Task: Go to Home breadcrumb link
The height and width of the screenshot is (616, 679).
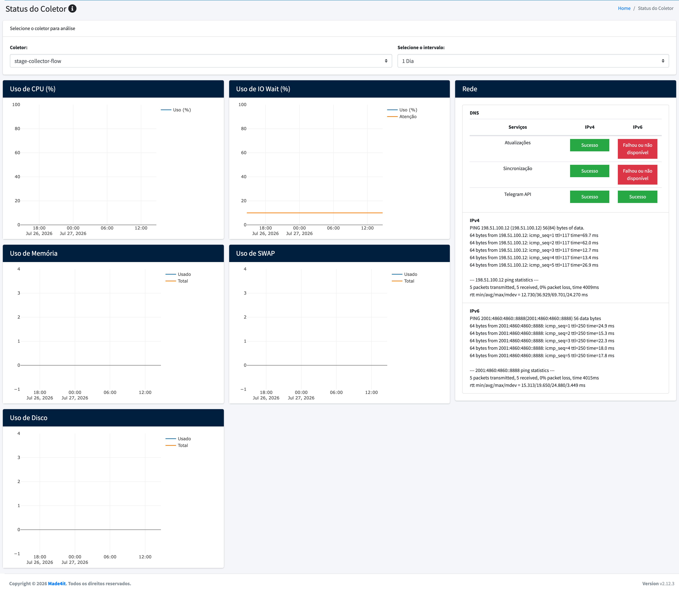Action: point(624,8)
